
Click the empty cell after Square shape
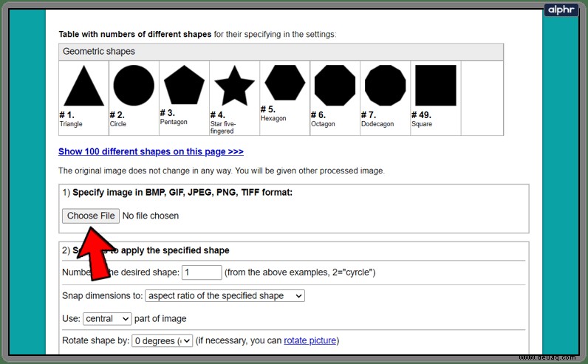click(x=482, y=98)
